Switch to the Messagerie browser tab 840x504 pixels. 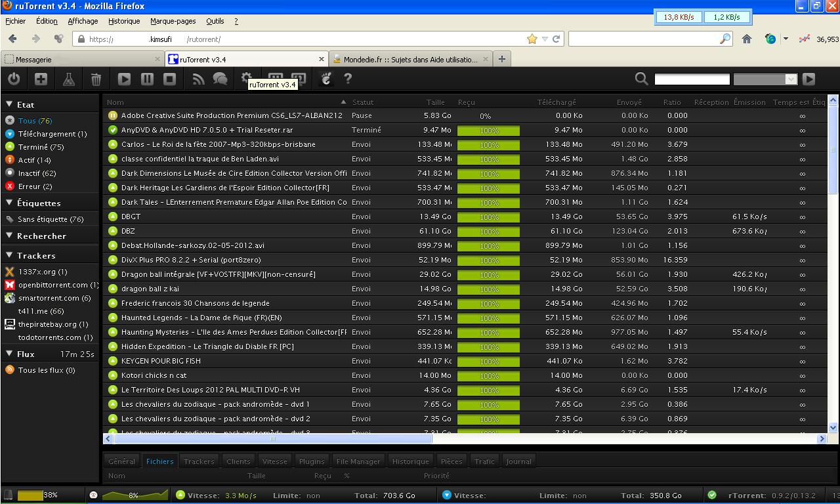82,59
